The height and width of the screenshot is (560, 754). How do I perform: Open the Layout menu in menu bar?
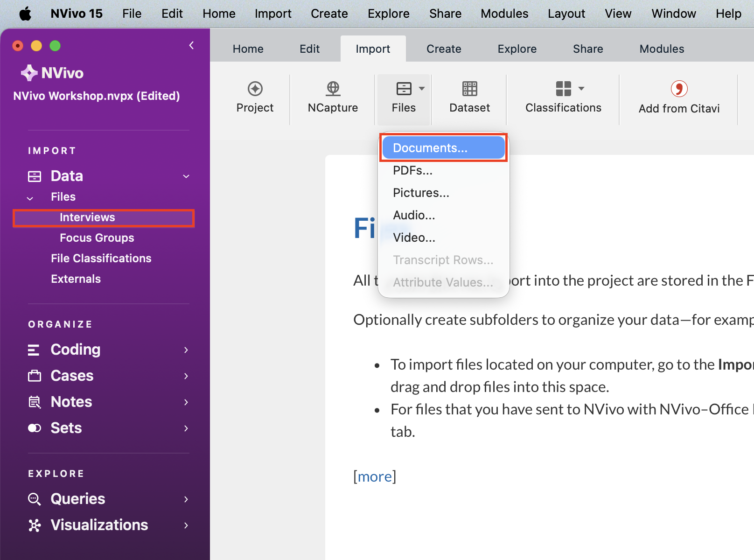click(x=566, y=14)
